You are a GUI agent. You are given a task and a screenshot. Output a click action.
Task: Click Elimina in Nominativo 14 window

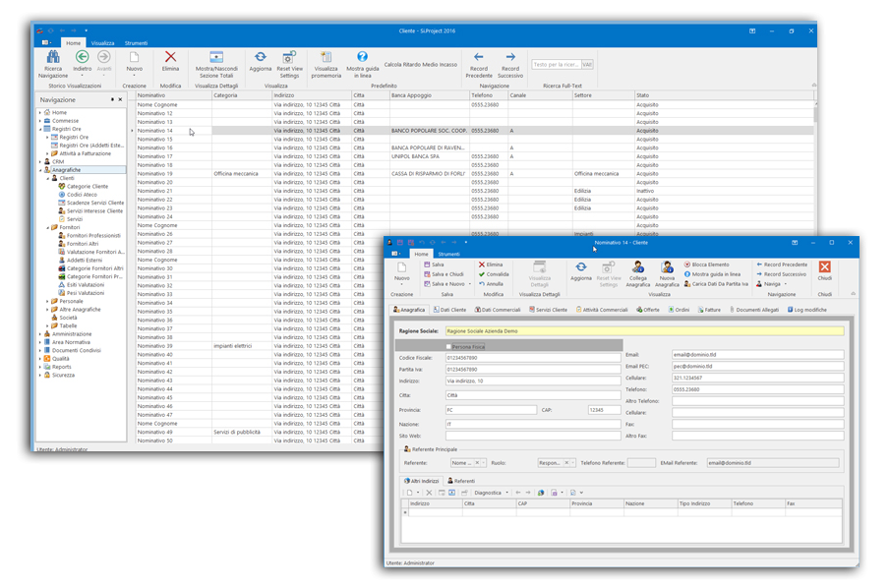pyautogui.click(x=491, y=265)
